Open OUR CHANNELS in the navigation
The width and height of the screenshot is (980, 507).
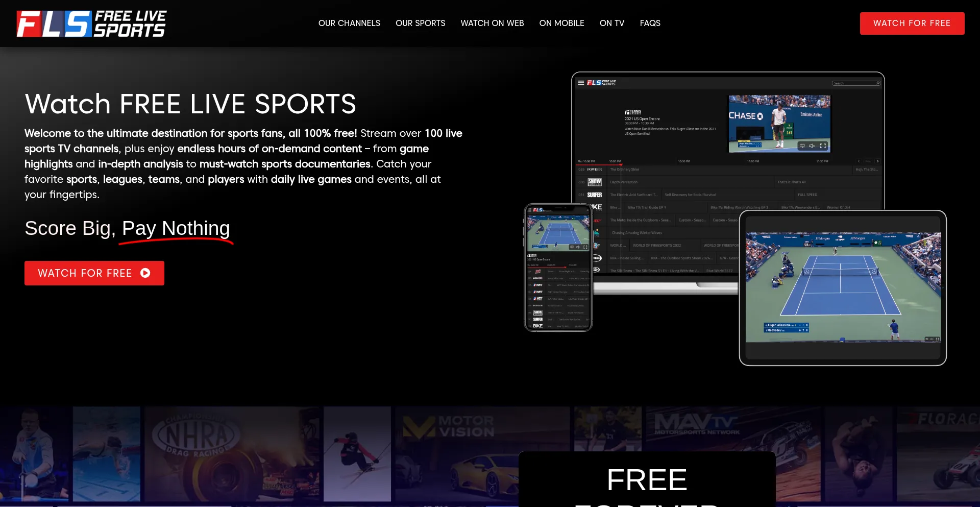tap(349, 23)
